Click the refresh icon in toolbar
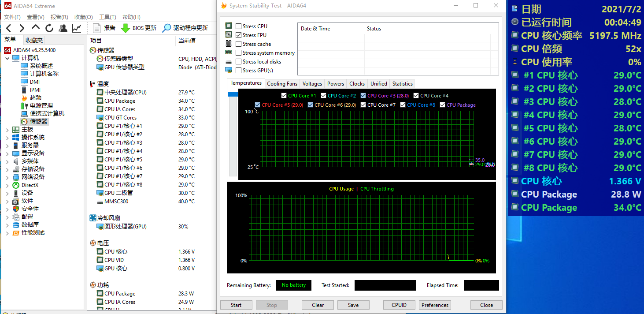The image size is (644, 314). tap(49, 28)
